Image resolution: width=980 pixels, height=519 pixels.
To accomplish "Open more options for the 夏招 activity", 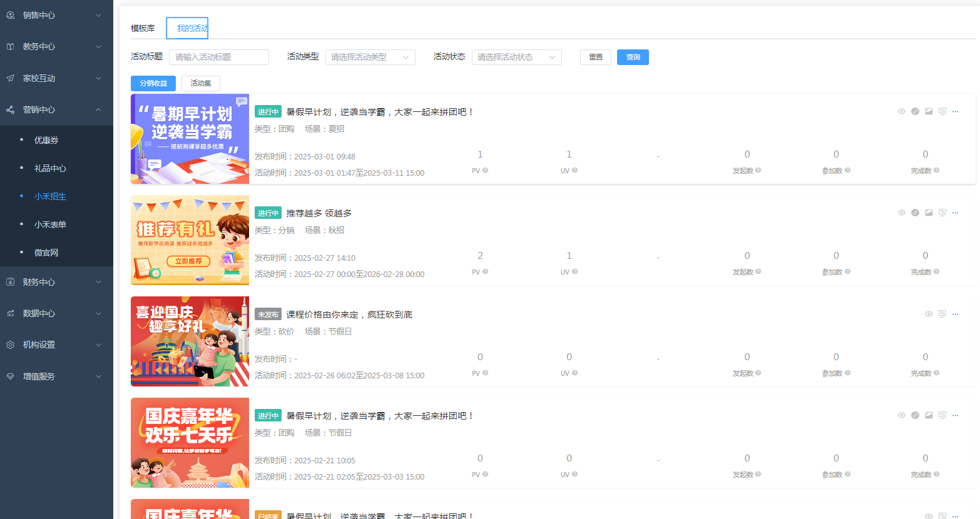I will coord(955,111).
